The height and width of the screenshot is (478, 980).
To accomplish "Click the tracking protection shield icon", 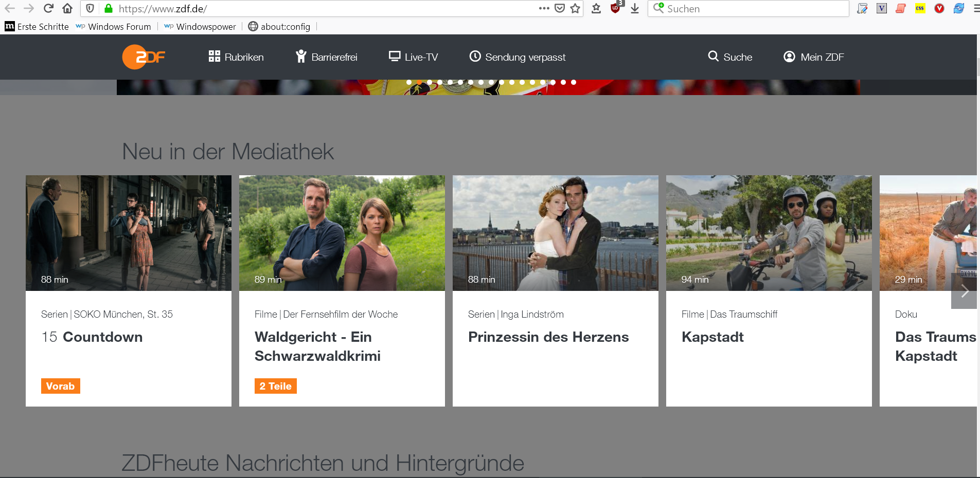I will click(x=90, y=8).
